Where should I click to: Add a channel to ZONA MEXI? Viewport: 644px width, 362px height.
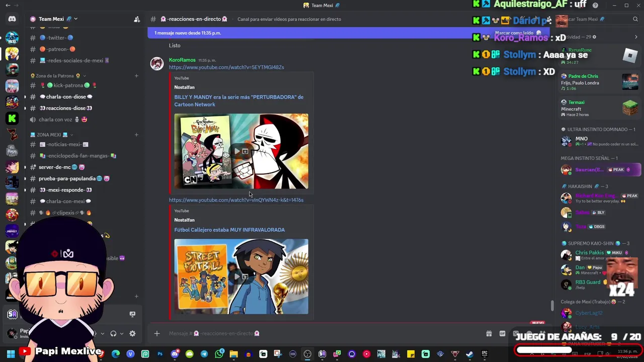tap(136, 135)
